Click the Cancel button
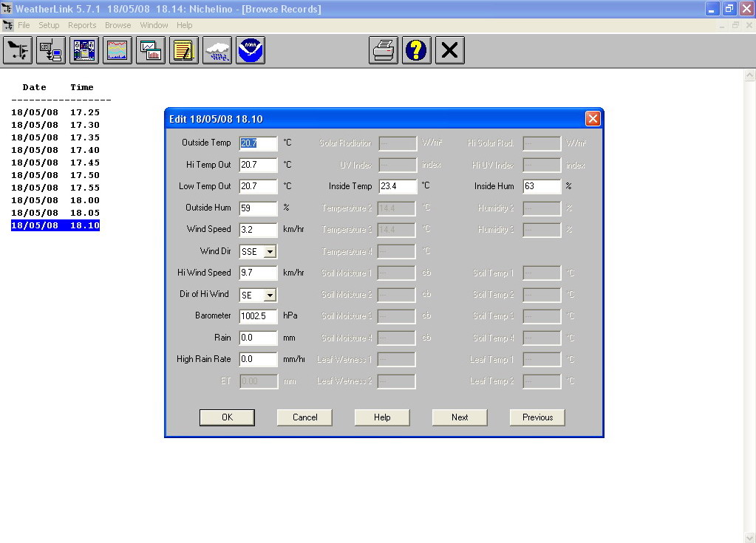 coord(304,417)
